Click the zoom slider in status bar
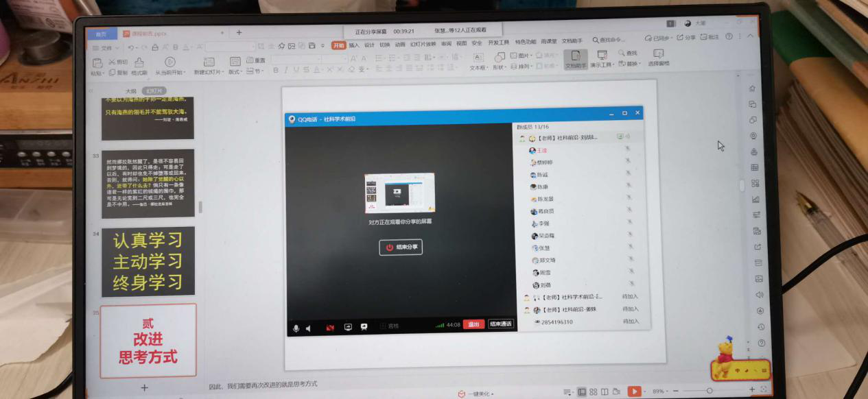 [709, 391]
